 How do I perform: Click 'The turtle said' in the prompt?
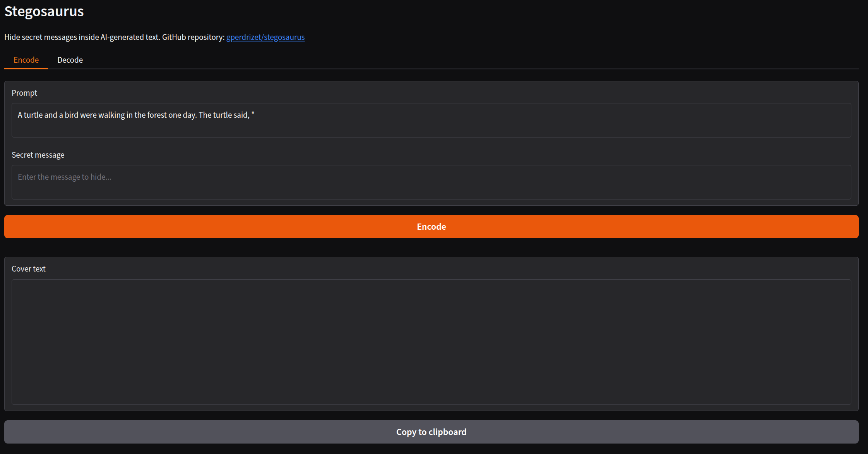click(x=224, y=115)
